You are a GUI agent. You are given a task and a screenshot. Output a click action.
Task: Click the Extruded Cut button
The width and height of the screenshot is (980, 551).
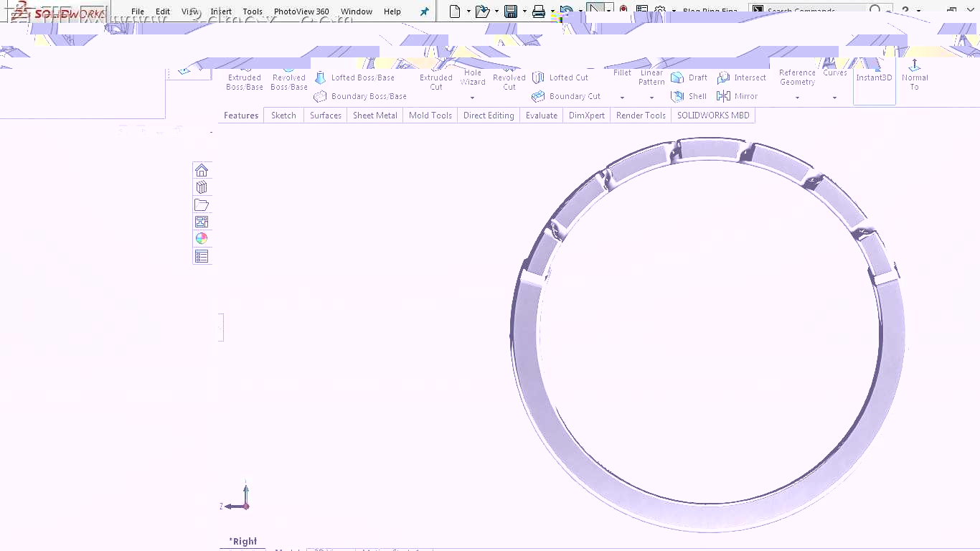point(436,80)
